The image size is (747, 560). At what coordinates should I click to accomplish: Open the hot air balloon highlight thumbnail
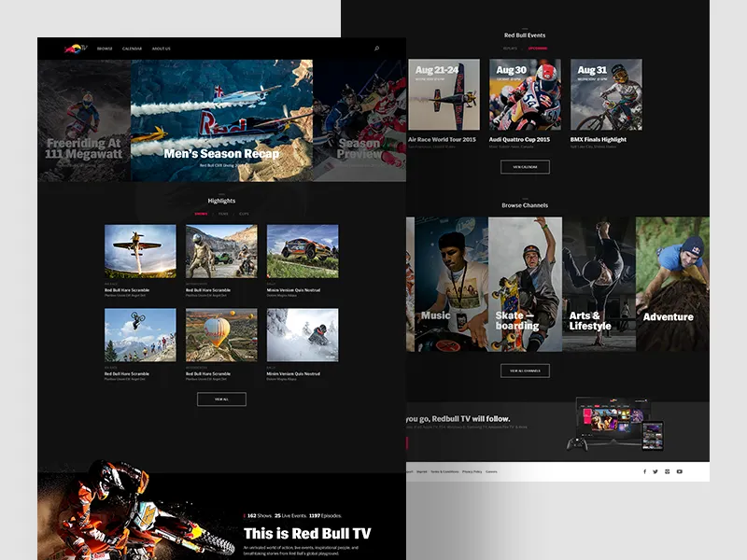pos(221,335)
